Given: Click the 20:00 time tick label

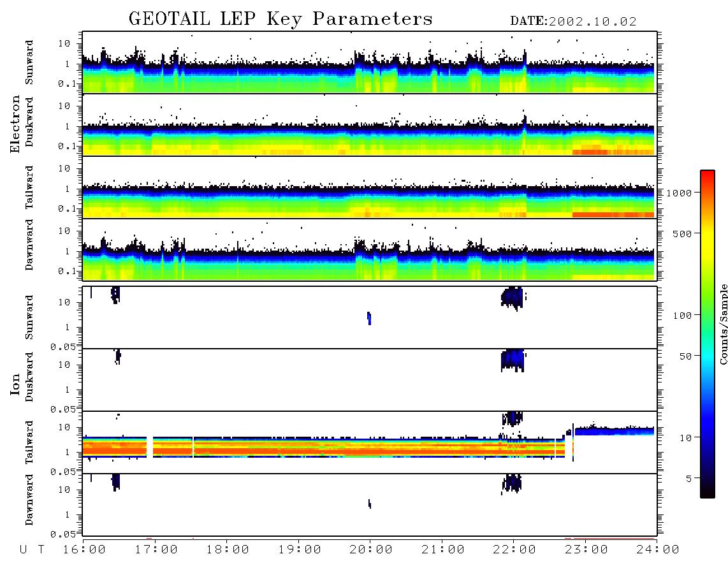Looking at the screenshot, I should (x=371, y=550).
